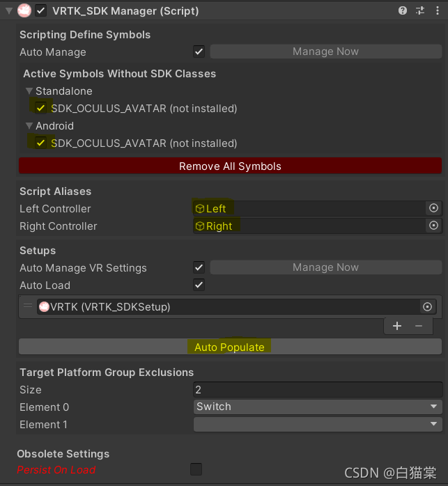
Task: Click the VRTK_SDK Manager script icon
Action: point(24,11)
